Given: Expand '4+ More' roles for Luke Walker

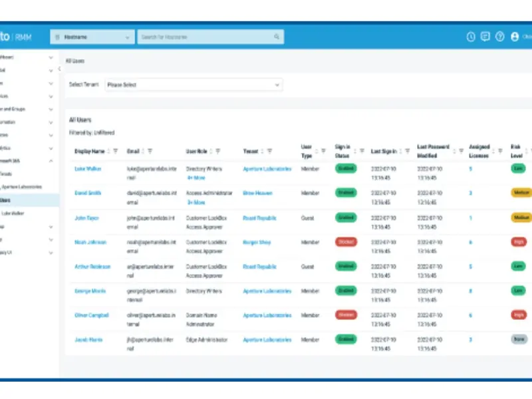Looking at the screenshot, I should (x=196, y=178).
